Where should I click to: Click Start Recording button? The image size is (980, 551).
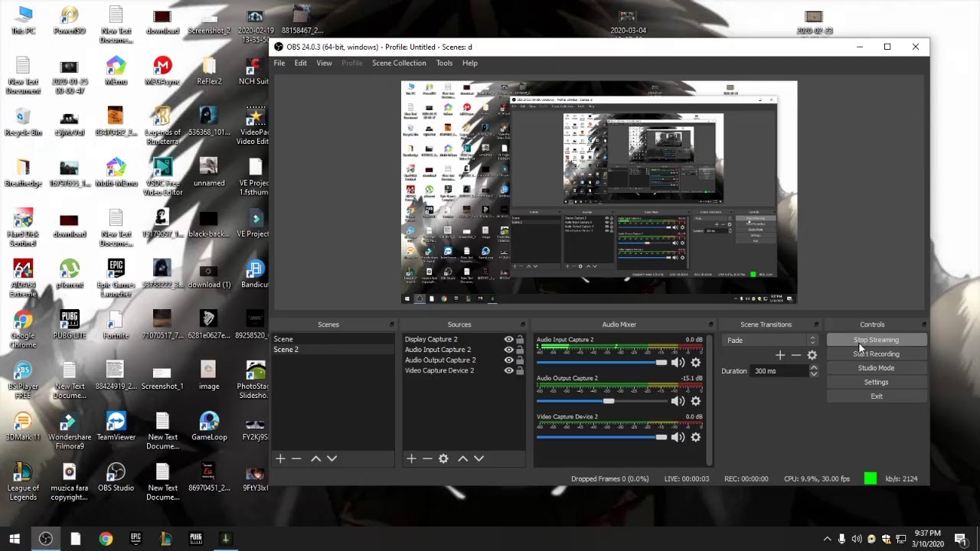click(876, 354)
